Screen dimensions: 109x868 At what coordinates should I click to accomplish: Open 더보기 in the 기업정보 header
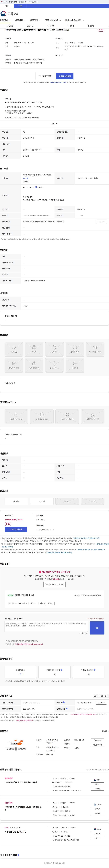click(105, 731)
